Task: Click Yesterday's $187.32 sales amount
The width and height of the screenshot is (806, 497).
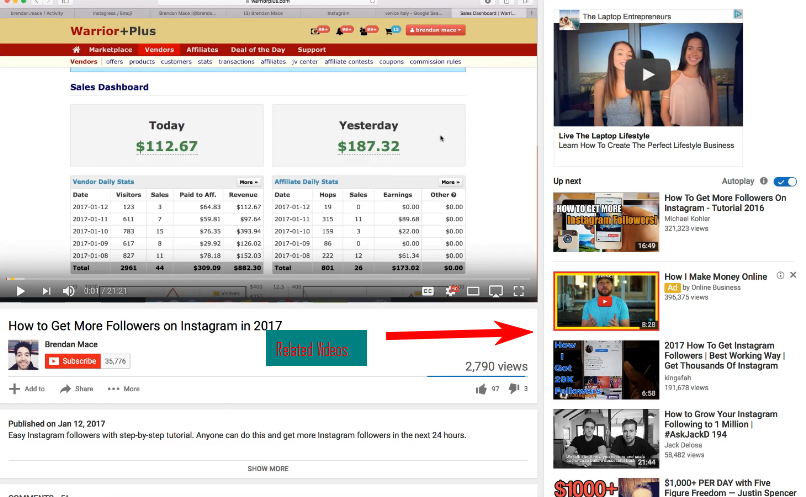Action: point(369,146)
